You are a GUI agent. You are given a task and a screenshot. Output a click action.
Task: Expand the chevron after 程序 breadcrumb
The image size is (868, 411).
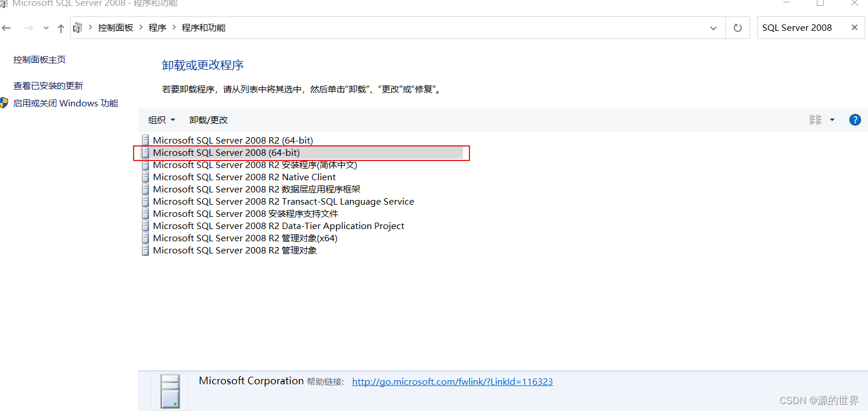pyautogui.click(x=174, y=28)
